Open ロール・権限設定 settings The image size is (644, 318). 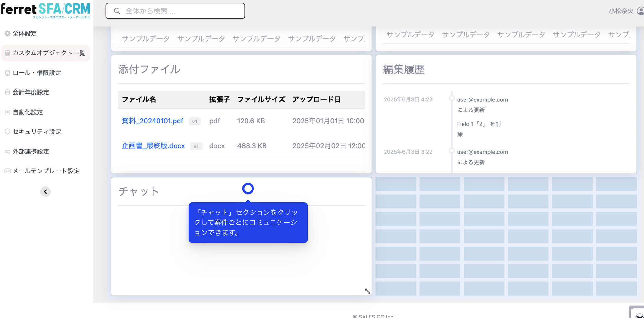tap(37, 73)
